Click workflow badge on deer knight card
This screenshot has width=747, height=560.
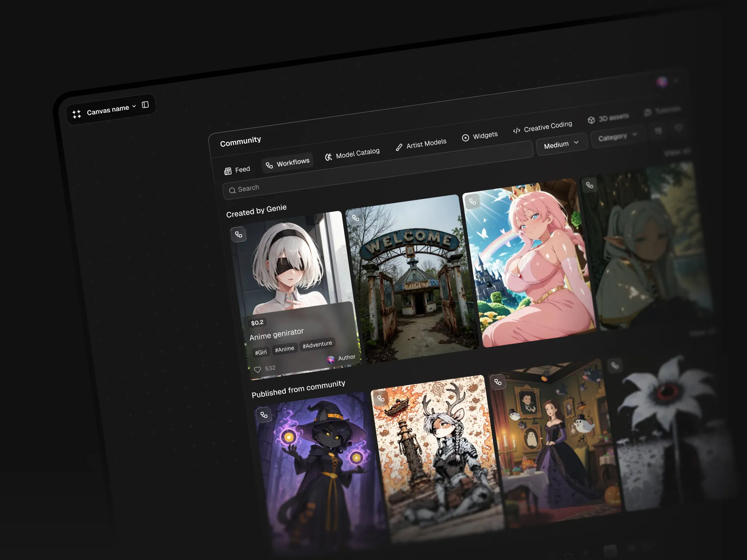[x=381, y=398]
